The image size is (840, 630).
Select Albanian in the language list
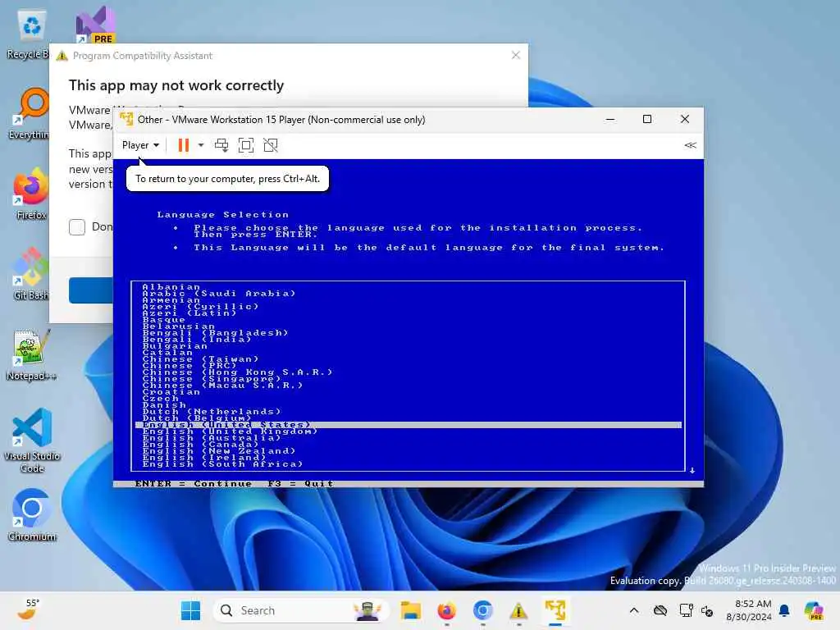pos(171,287)
